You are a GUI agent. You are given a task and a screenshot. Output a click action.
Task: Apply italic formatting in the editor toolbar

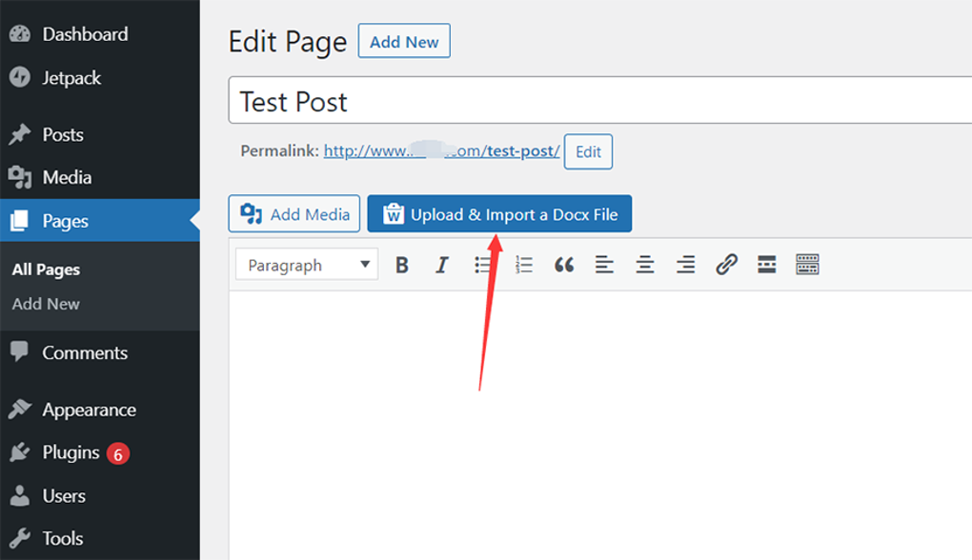[441, 264]
